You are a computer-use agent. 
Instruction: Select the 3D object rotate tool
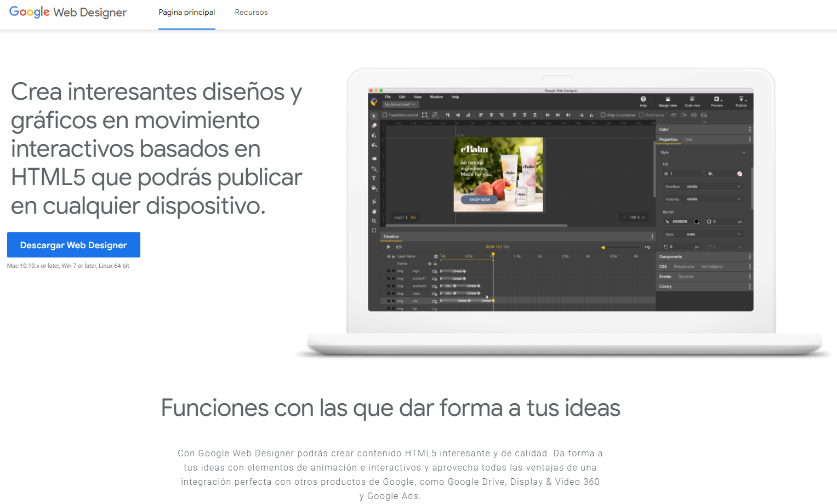pyautogui.click(x=374, y=136)
